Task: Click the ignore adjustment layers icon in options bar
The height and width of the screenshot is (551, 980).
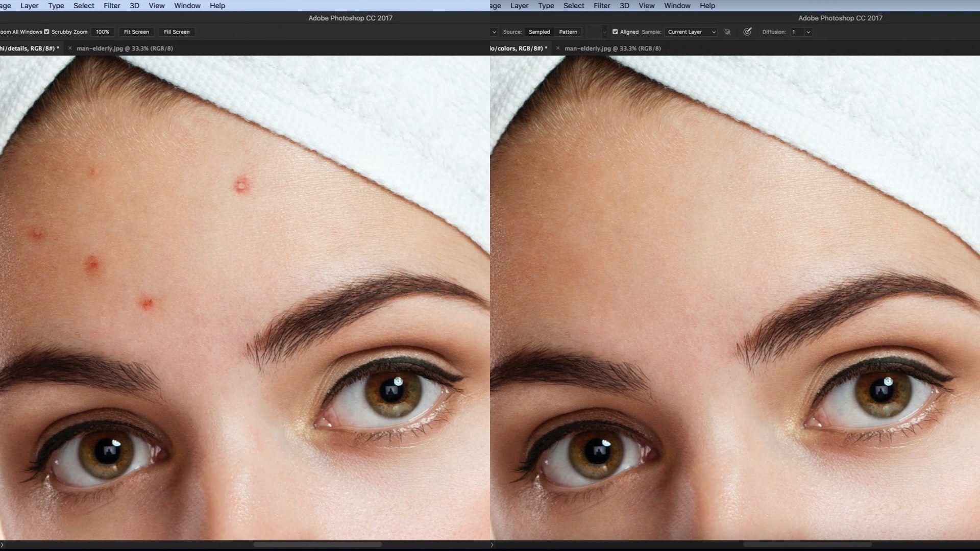Action: (727, 32)
